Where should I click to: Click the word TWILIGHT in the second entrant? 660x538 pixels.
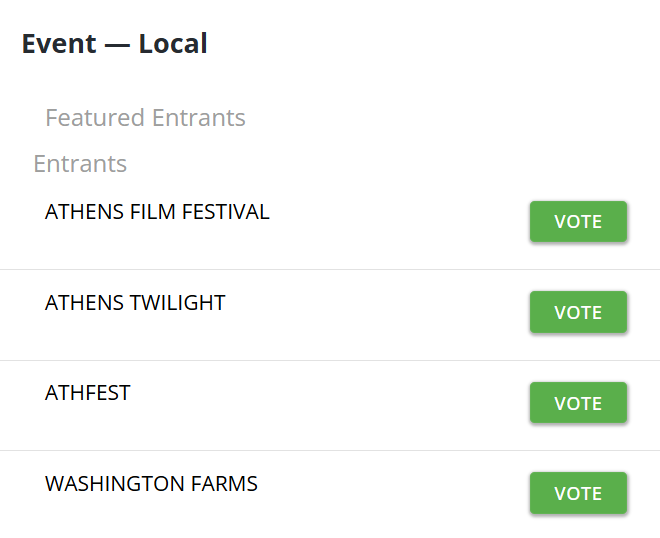pyautogui.click(x=178, y=303)
